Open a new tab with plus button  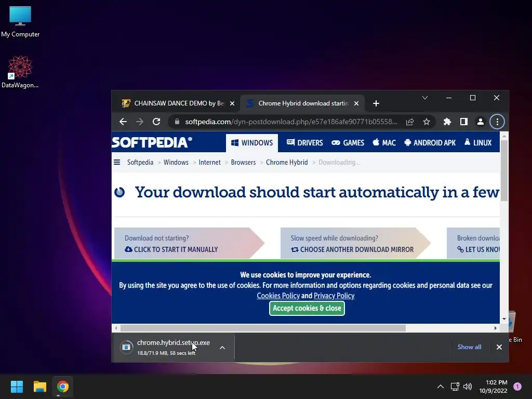point(376,103)
